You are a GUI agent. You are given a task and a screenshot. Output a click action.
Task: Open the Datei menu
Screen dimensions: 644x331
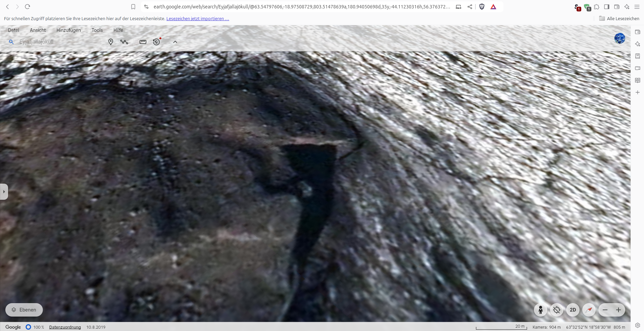14,30
